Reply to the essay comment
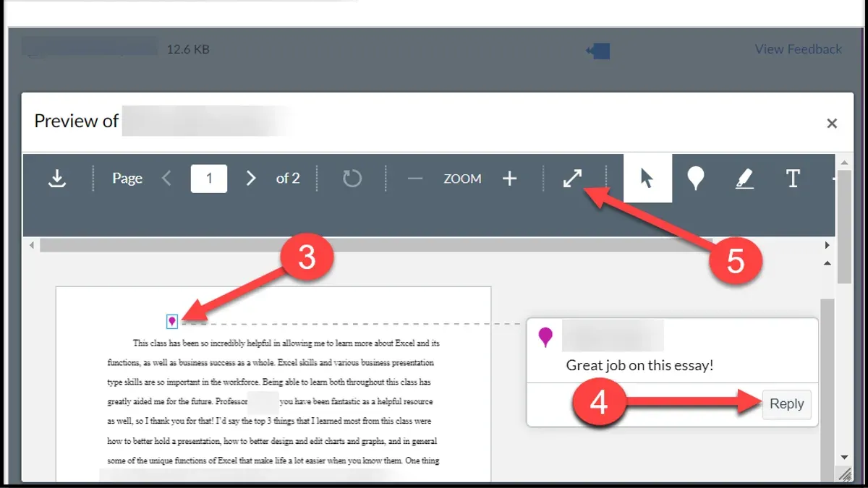This screenshot has width=868, height=488. click(x=787, y=404)
